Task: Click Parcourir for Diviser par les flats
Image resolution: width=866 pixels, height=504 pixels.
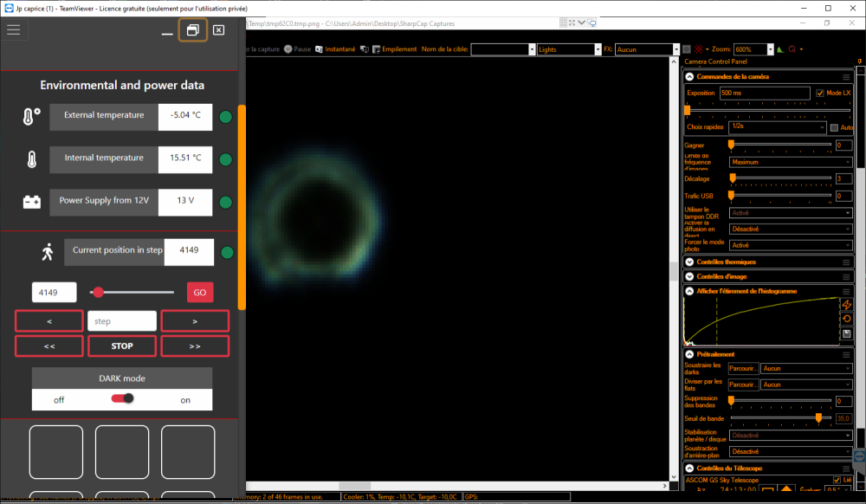Action: tap(743, 384)
